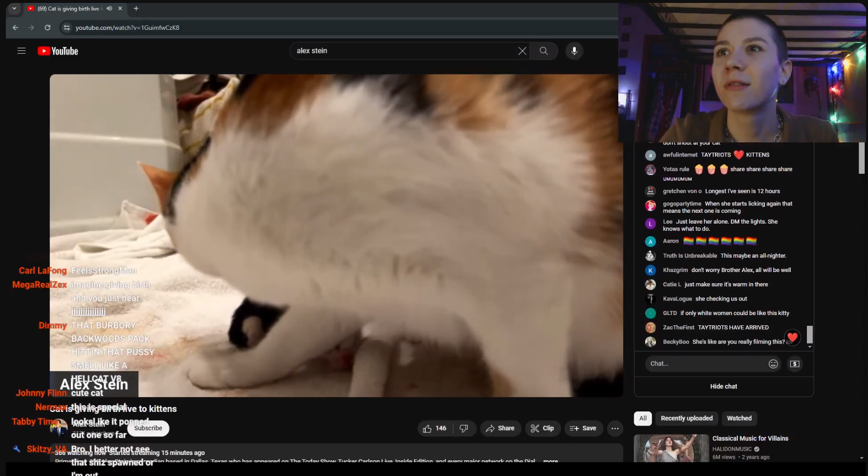This screenshot has width=868, height=476.
Task: Click awfulinternet's chat avatar
Action: [651, 155]
